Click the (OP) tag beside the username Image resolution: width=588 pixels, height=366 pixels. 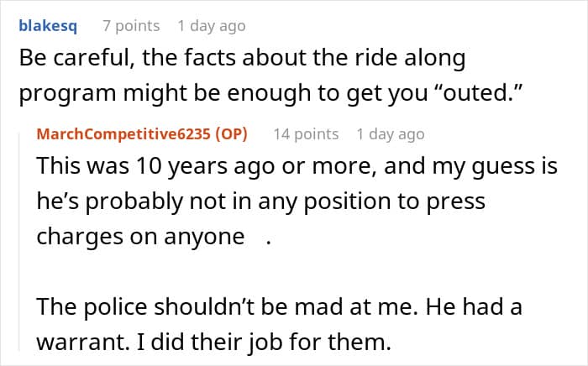click(231, 134)
